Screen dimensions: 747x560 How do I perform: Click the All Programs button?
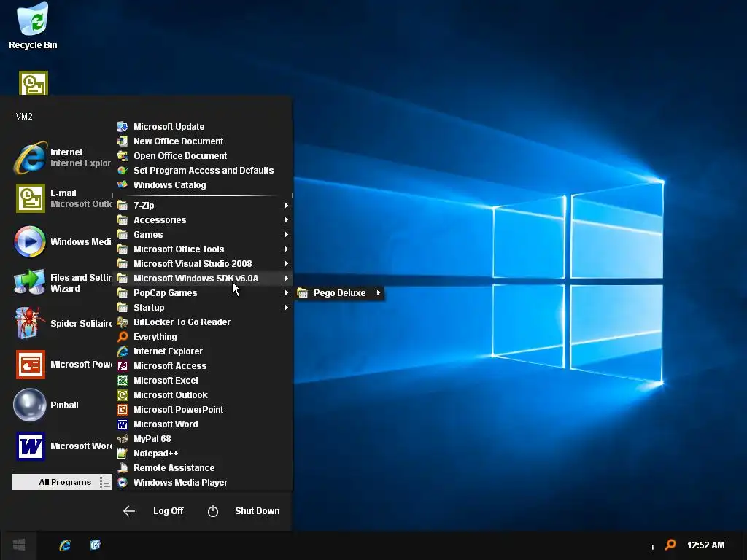[x=61, y=483]
